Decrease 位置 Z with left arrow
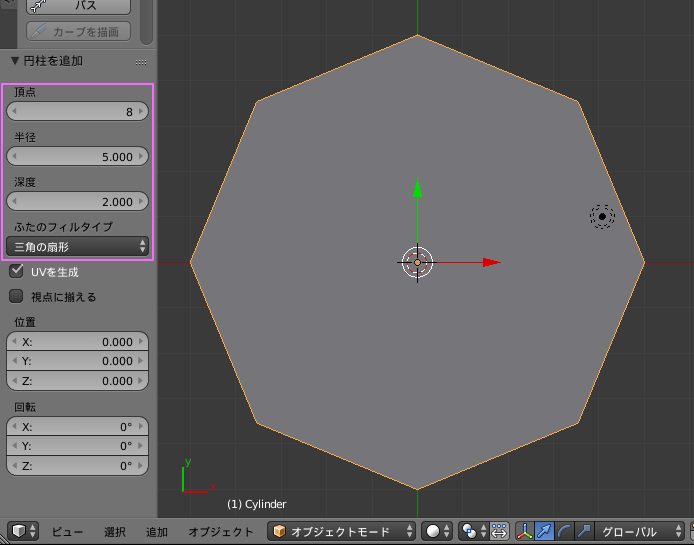 [x=14, y=380]
